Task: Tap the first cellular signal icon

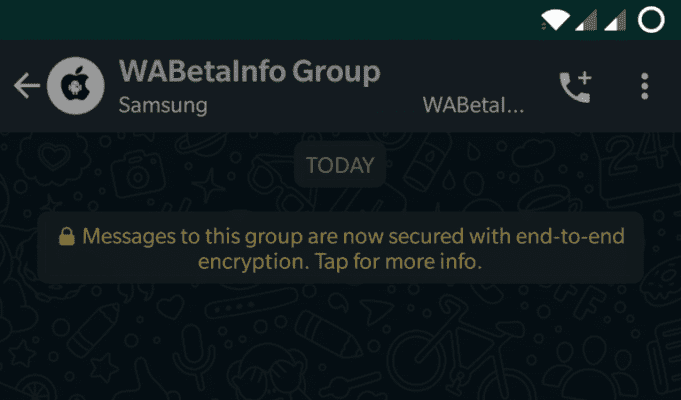Action: pos(586,20)
